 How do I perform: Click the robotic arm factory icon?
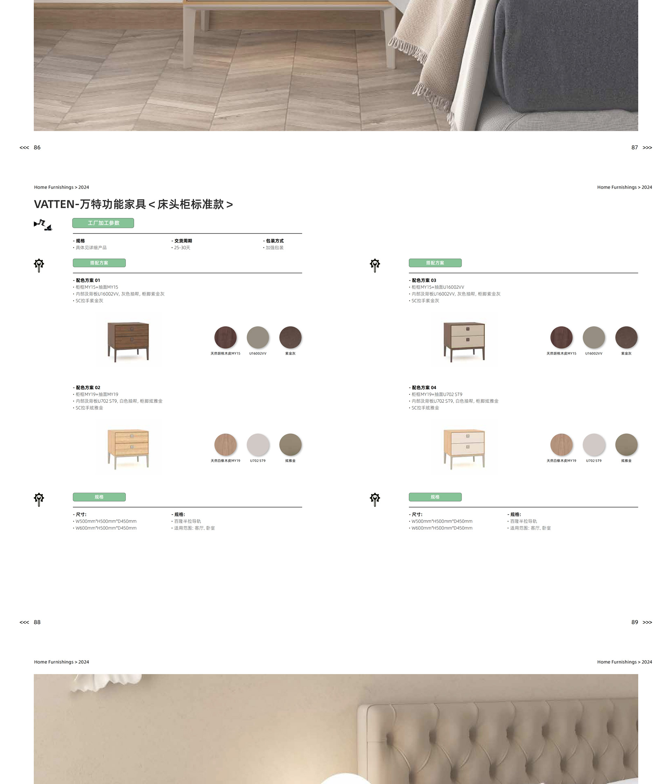[43, 224]
